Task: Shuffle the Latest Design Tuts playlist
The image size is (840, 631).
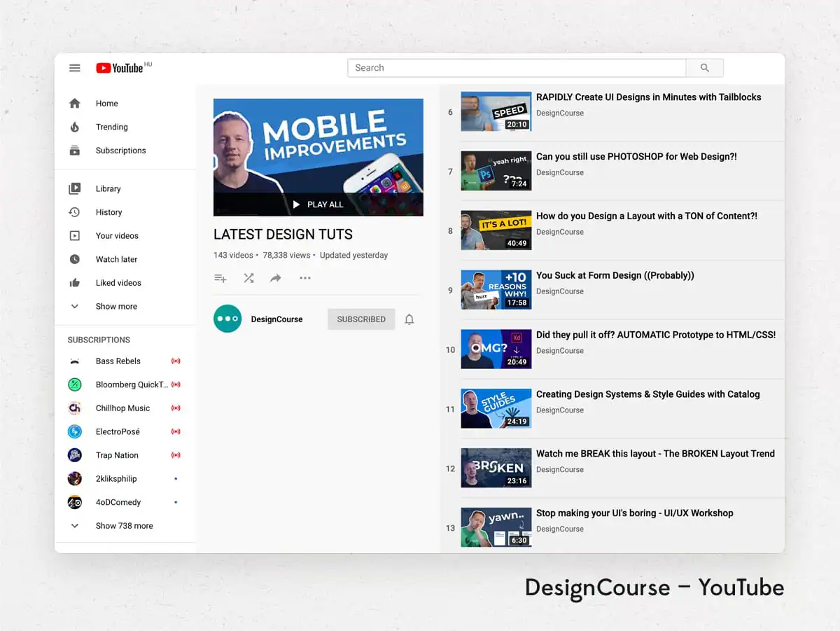Action: click(248, 278)
